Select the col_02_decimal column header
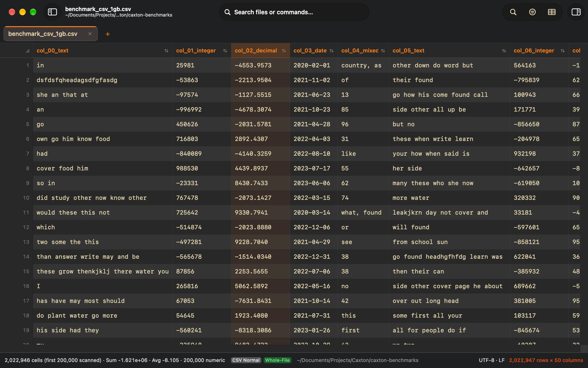Screen dimensions: 588x368 tap(260, 51)
